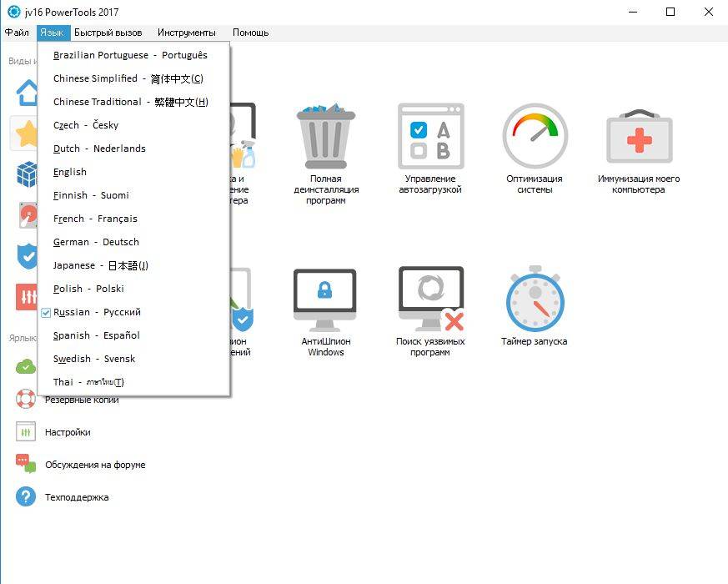This screenshot has width=728, height=584.
Task: Open Обсуждения на форуме link
Action: click(95, 465)
